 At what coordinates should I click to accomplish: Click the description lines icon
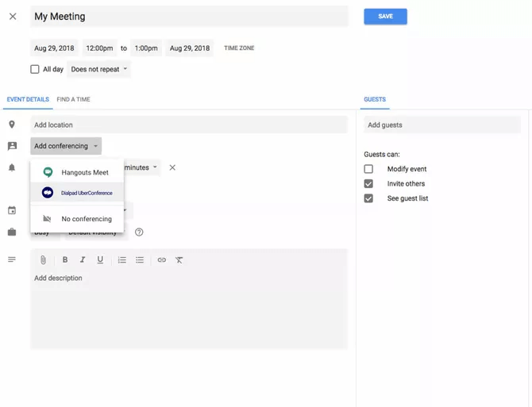[12, 259]
